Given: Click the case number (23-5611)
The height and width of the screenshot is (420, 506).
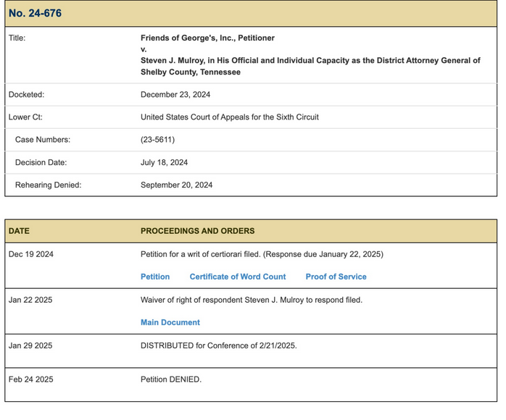Looking at the screenshot, I should (x=157, y=140).
